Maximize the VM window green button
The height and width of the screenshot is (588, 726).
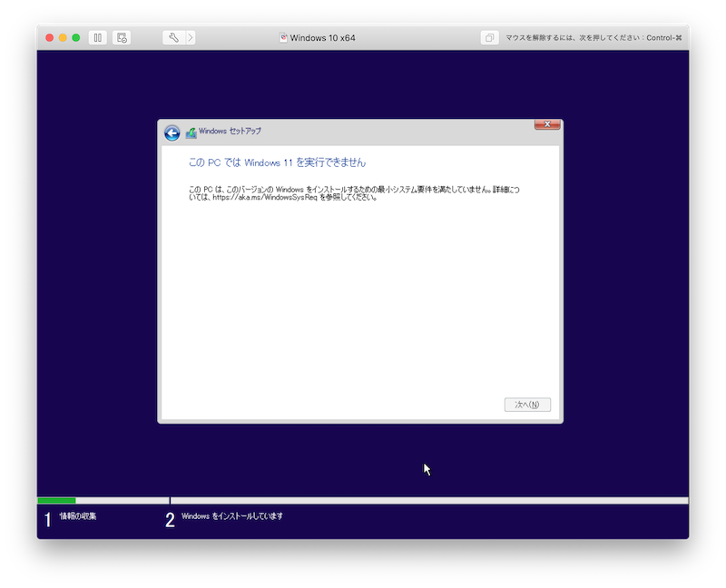tap(76, 37)
